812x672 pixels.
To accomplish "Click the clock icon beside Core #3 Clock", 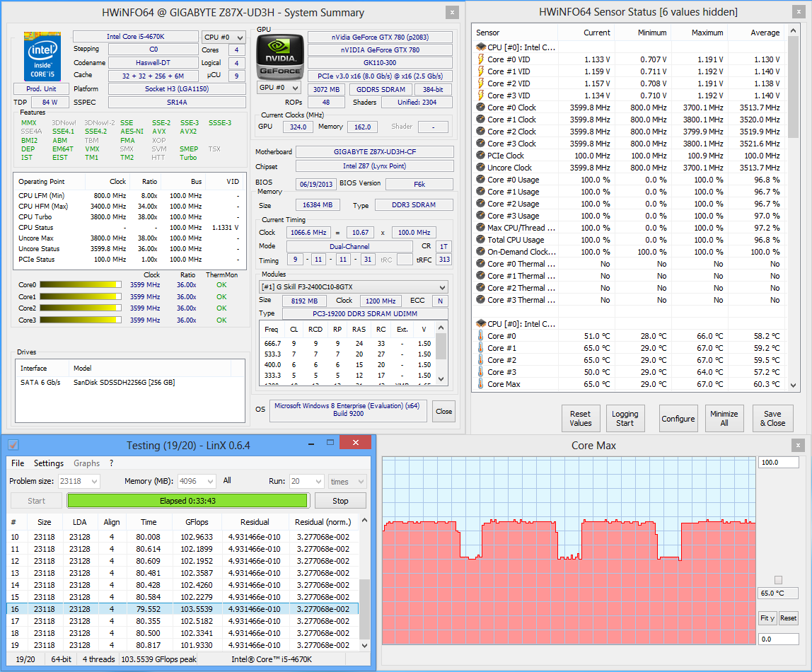I will click(x=480, y=143).
